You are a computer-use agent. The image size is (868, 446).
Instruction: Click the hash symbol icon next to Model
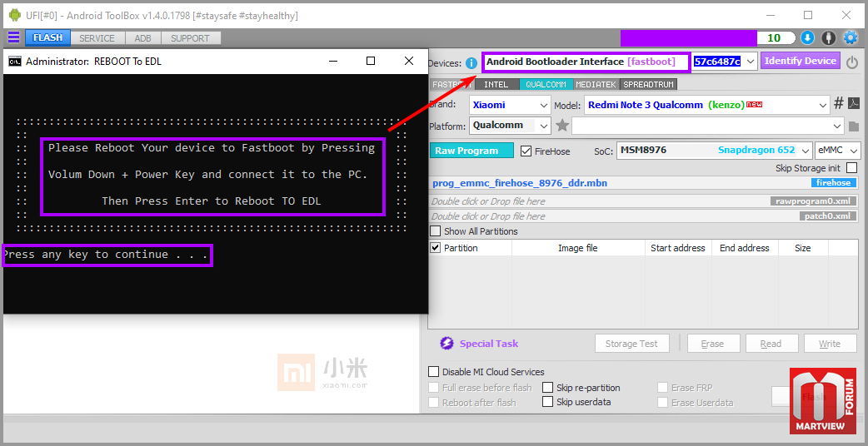(839, 103)
